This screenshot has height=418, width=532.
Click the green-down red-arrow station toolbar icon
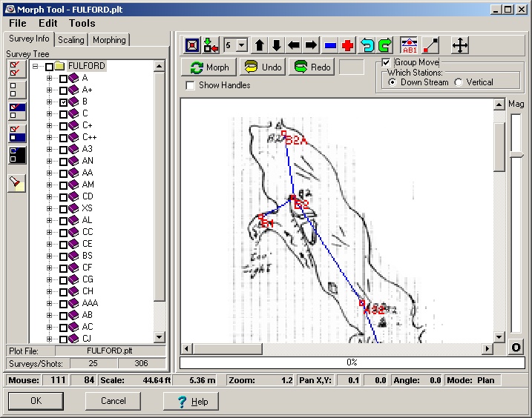211,45
